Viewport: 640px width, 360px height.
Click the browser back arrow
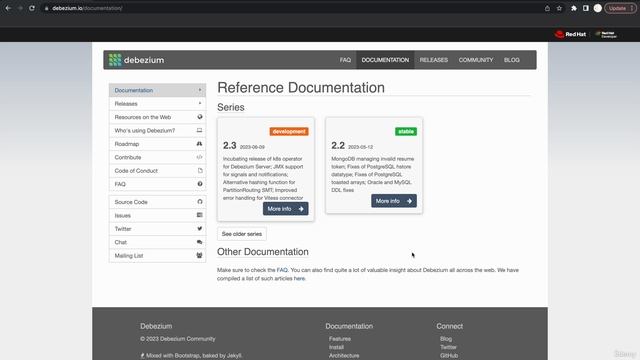(8, 8)
